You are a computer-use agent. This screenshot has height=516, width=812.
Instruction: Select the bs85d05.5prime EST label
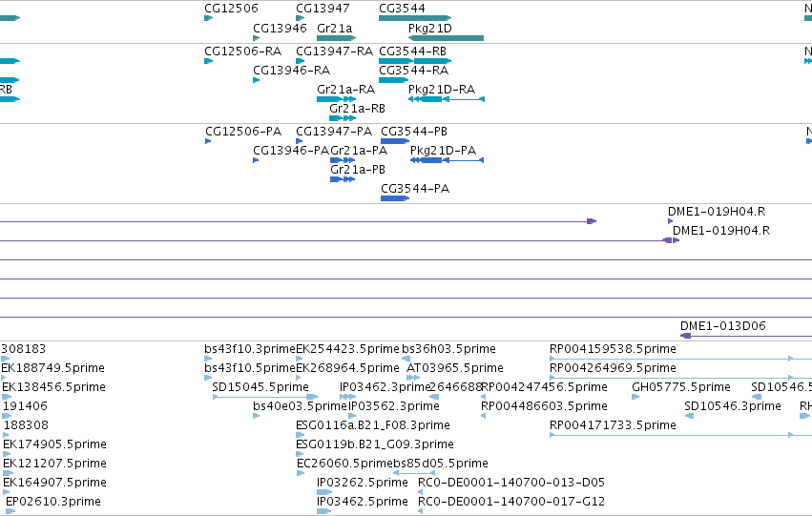click(x=441, y=464)
